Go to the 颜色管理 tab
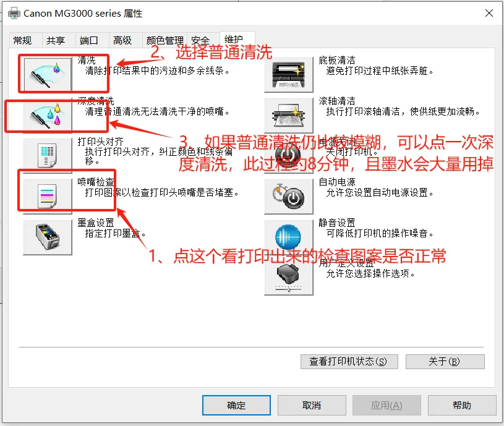Image resolution: width=504 pixels, height=426 pixels. click(x=164, y=40)
